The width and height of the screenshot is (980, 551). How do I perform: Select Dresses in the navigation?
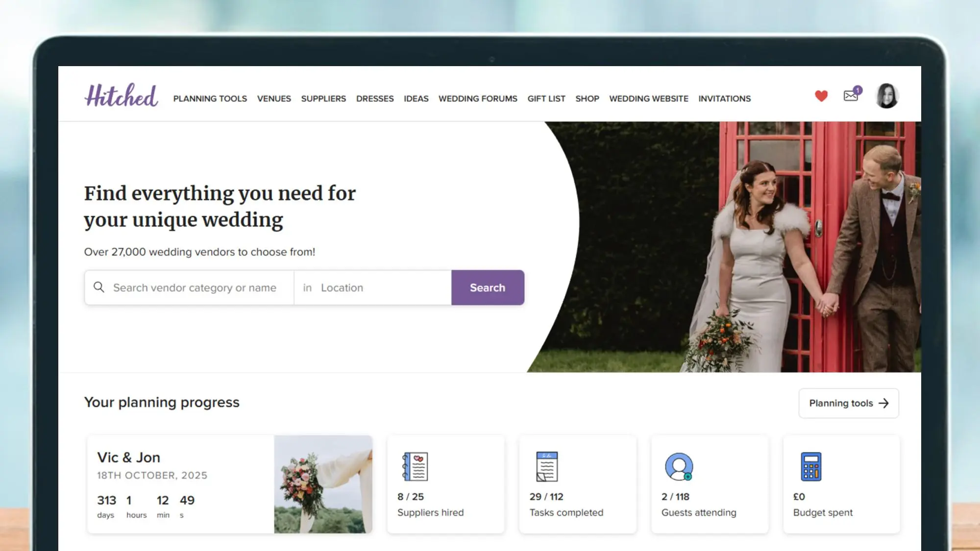pyautogui.click(x=375, y=98)
